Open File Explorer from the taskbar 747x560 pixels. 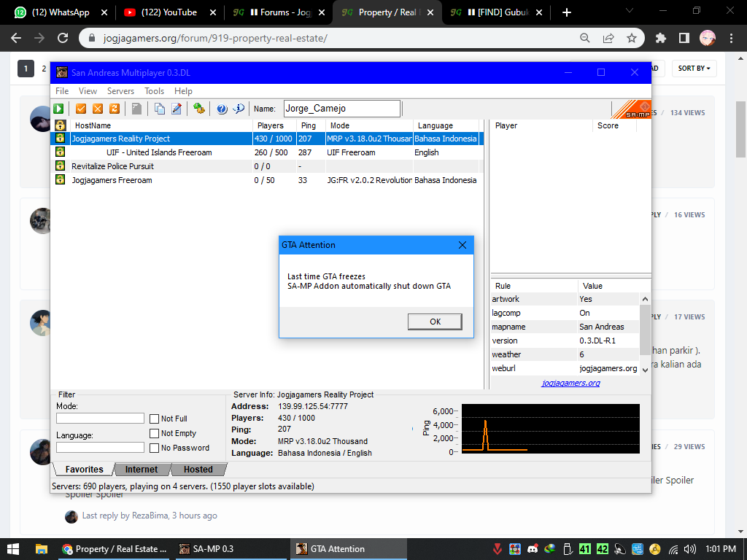pyautogui.click(x=42, y=549)
